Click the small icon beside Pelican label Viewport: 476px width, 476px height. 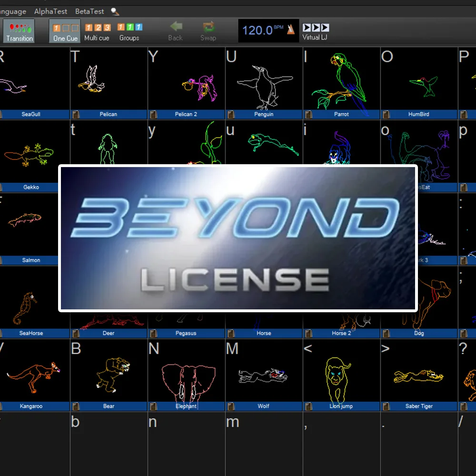click(76, 114)
